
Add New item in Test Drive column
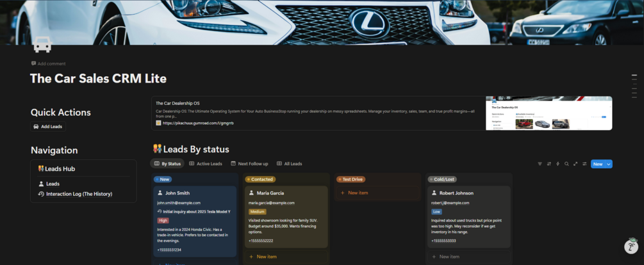click(378, 193)
